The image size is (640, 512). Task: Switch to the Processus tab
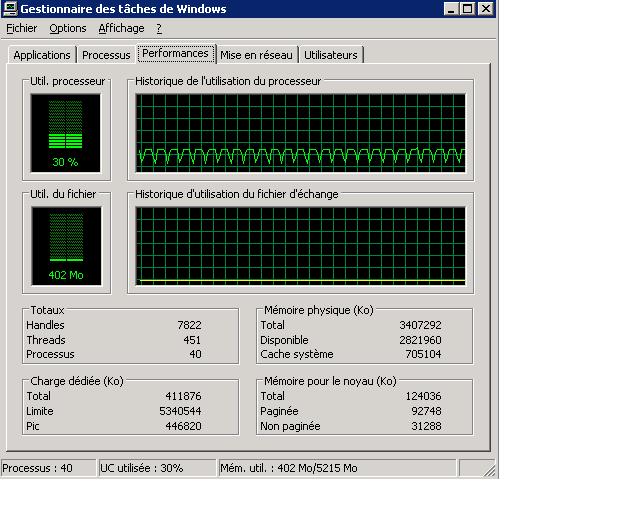click(106, 55)
